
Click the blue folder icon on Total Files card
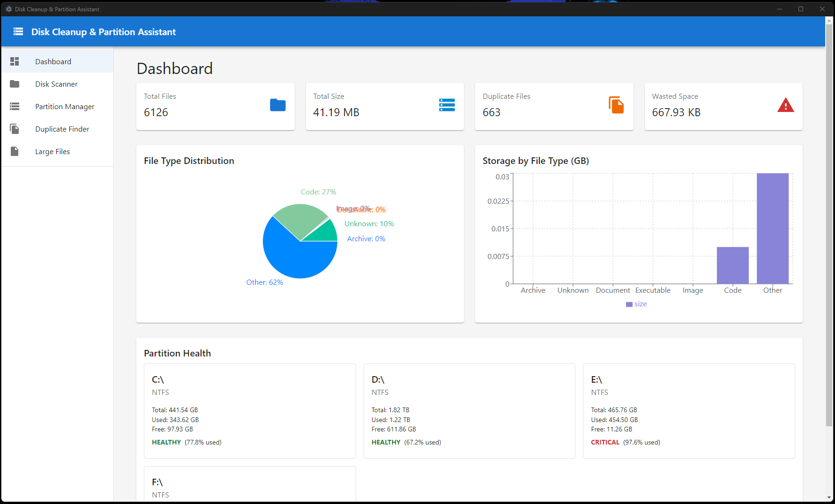tap(278, 105)
